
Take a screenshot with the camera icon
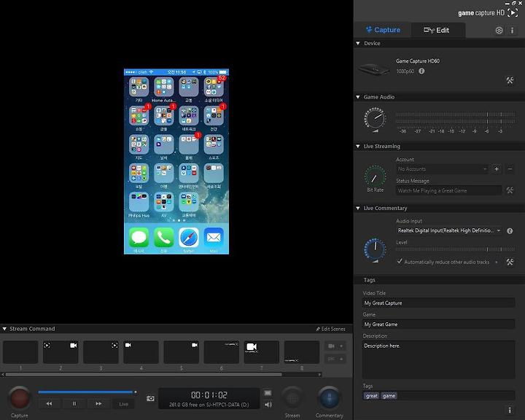point(151,398)
